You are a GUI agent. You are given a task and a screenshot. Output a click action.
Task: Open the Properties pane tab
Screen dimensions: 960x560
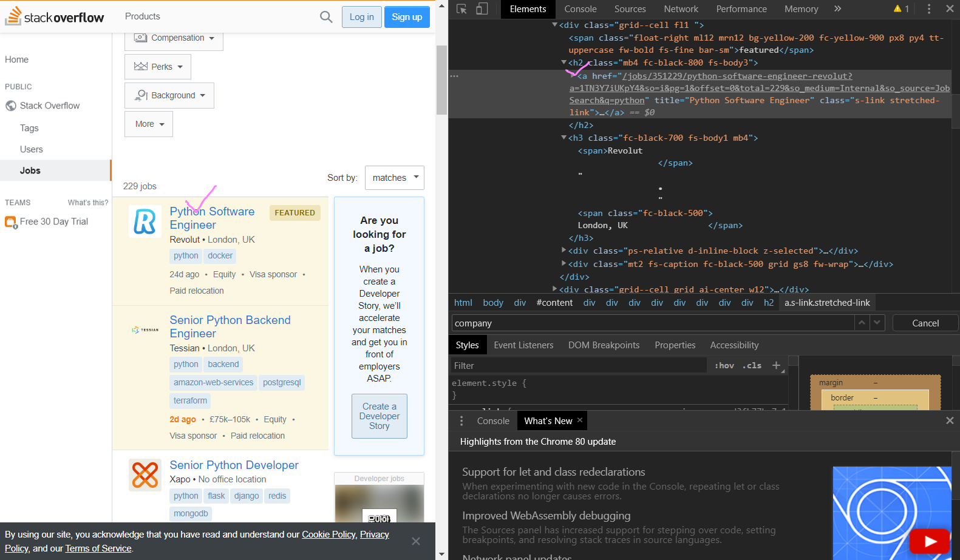[x=675, y=345]
